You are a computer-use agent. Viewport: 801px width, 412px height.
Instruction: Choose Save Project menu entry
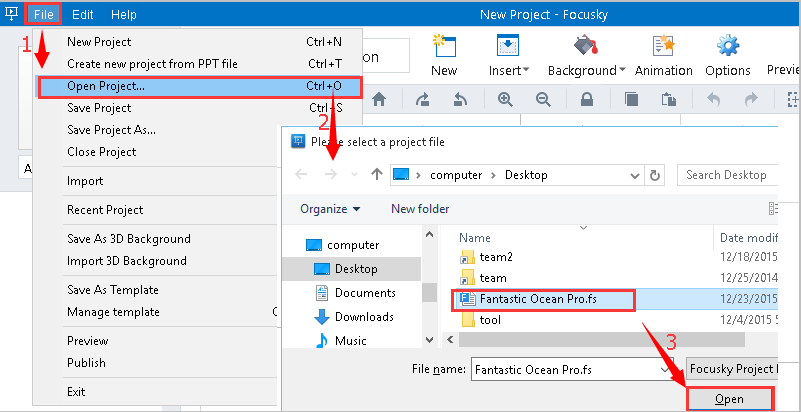(x=199, y=108)
